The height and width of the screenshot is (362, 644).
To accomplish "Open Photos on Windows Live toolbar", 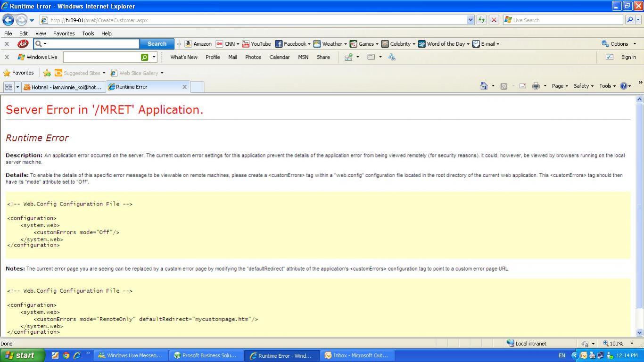I will [253, 57].
